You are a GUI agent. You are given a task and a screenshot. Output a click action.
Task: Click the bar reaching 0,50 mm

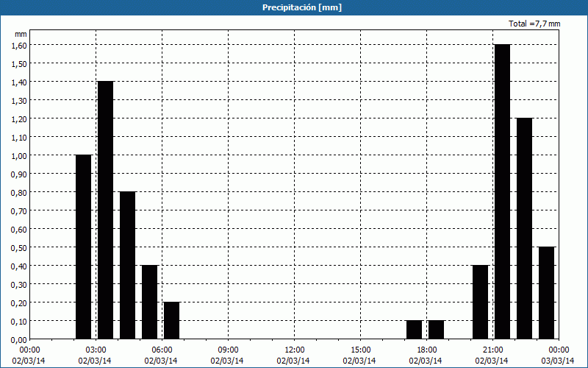pos(546,293)
